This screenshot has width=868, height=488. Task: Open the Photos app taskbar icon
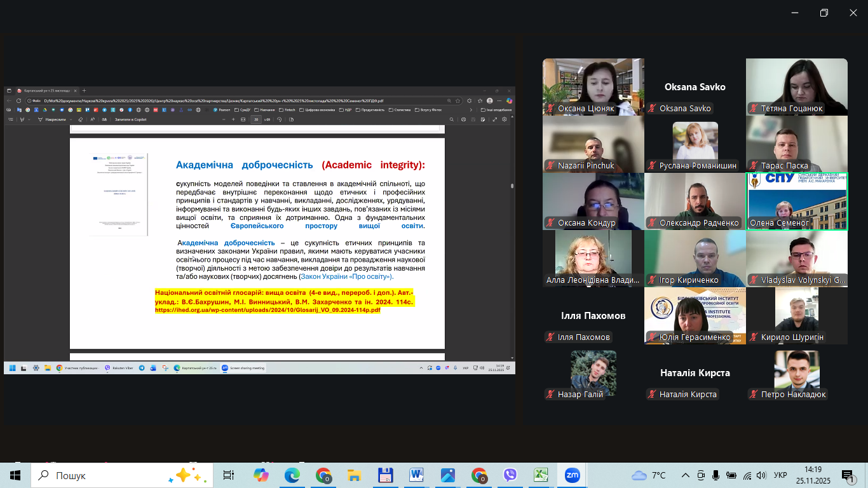click(447, 475)
